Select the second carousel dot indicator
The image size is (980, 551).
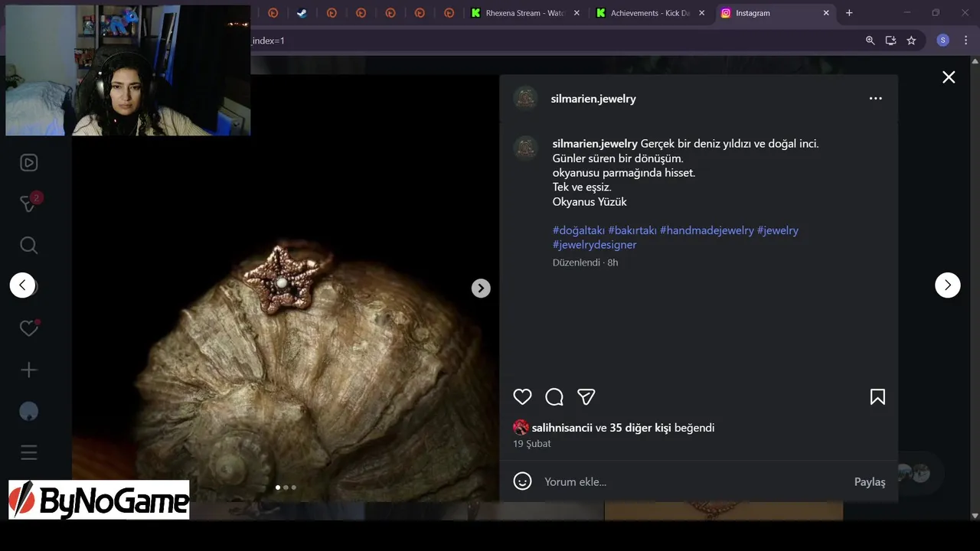point(286,487)
